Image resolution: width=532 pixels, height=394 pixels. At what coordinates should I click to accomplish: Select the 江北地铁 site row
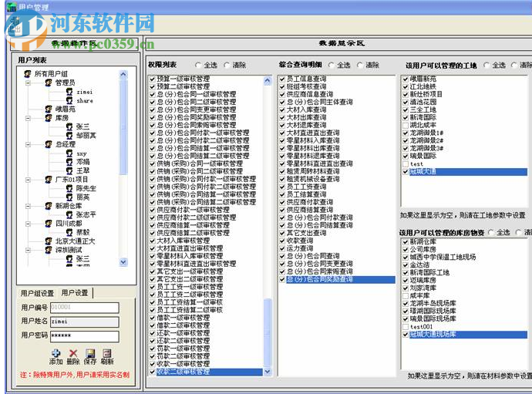[x=423, y=86]
